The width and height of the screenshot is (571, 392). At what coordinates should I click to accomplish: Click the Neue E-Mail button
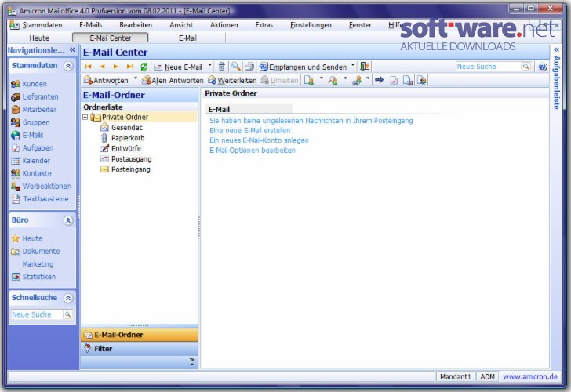coord(178,67)
